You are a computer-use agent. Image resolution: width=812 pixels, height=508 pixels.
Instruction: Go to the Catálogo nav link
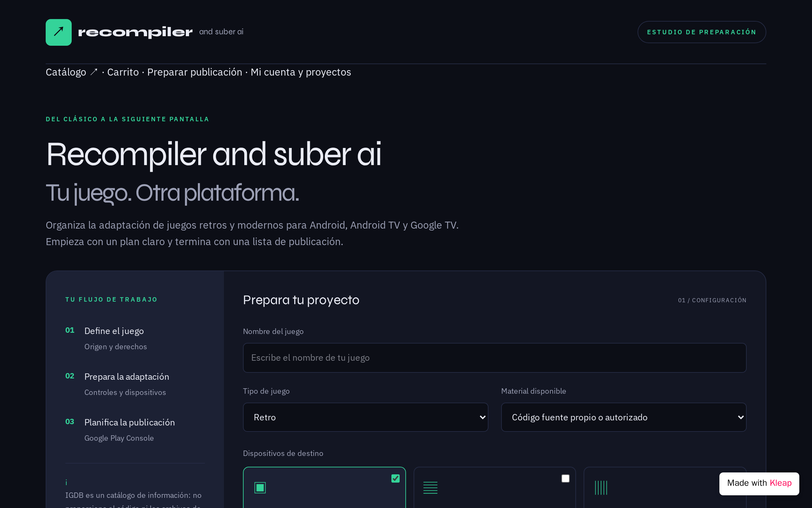click(66, 72)
